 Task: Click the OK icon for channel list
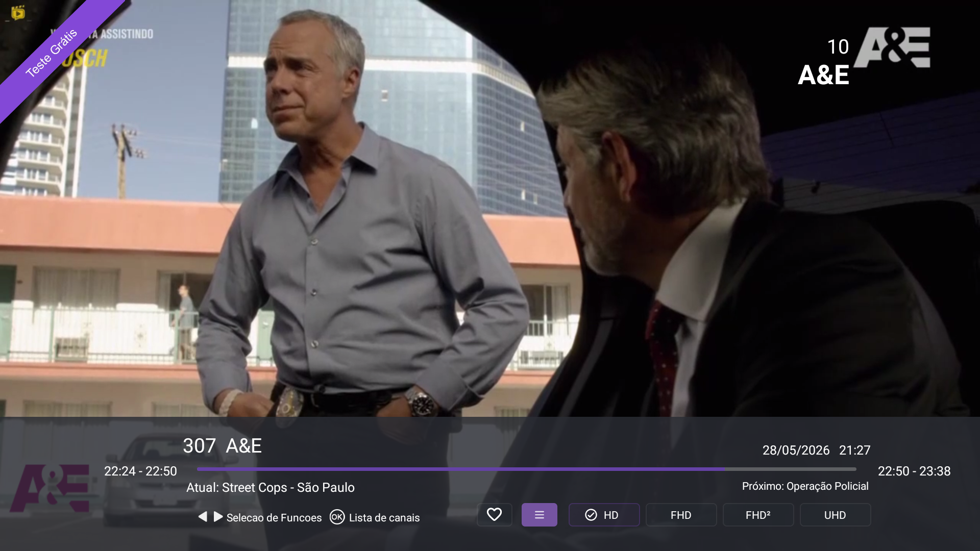(337, 517)
